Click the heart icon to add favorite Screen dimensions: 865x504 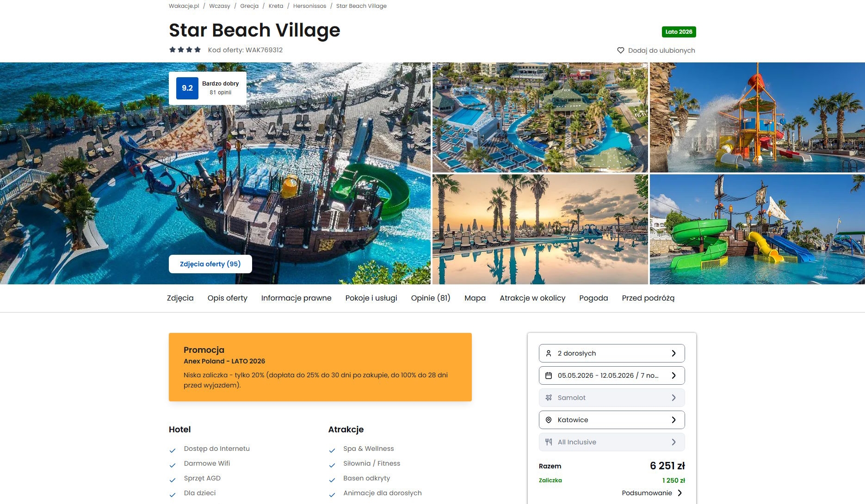(620, 50)
